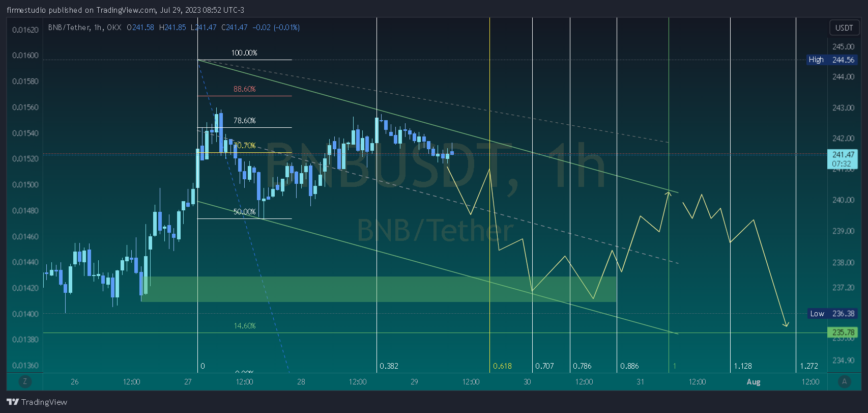Click the 0.886 time zone label

629,366
